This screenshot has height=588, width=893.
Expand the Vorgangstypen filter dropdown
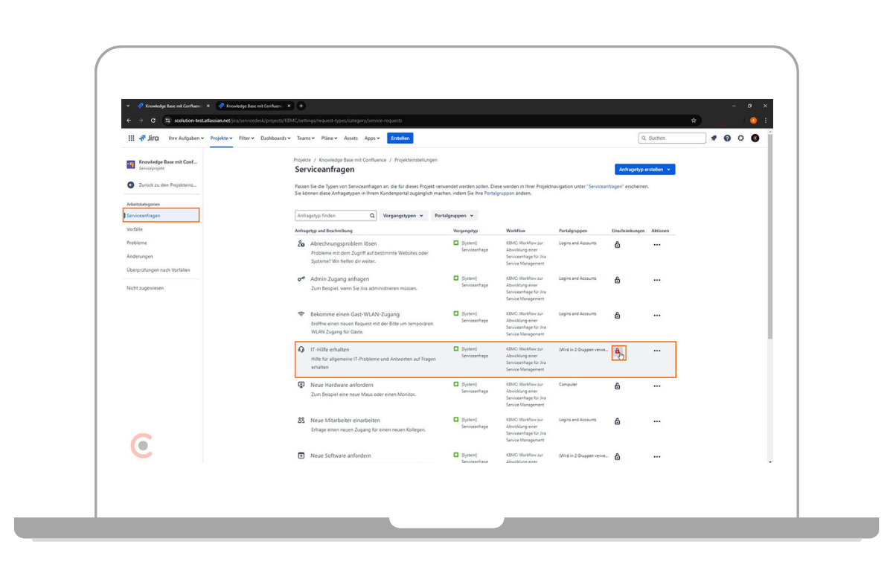[x=404, y=216]
